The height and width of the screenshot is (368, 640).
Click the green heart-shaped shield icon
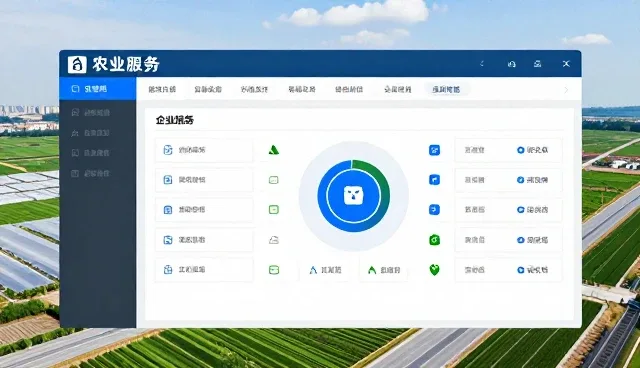434,270
